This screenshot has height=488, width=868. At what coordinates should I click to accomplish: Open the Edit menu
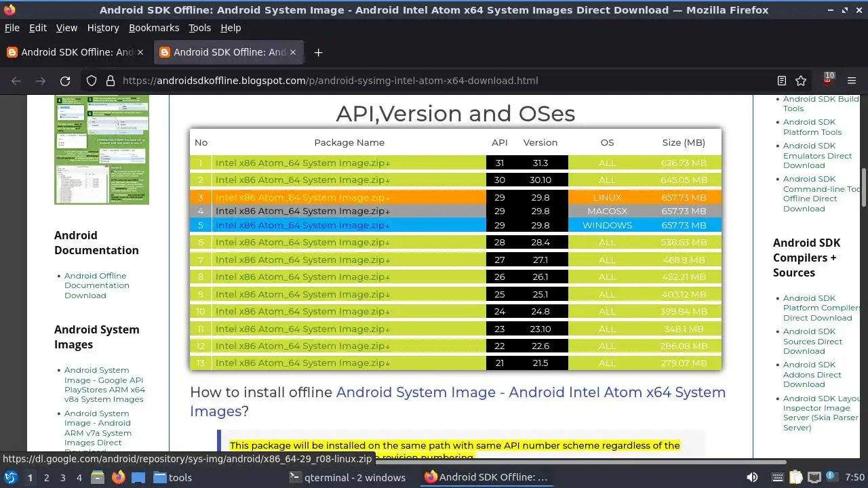coord(38,28)
